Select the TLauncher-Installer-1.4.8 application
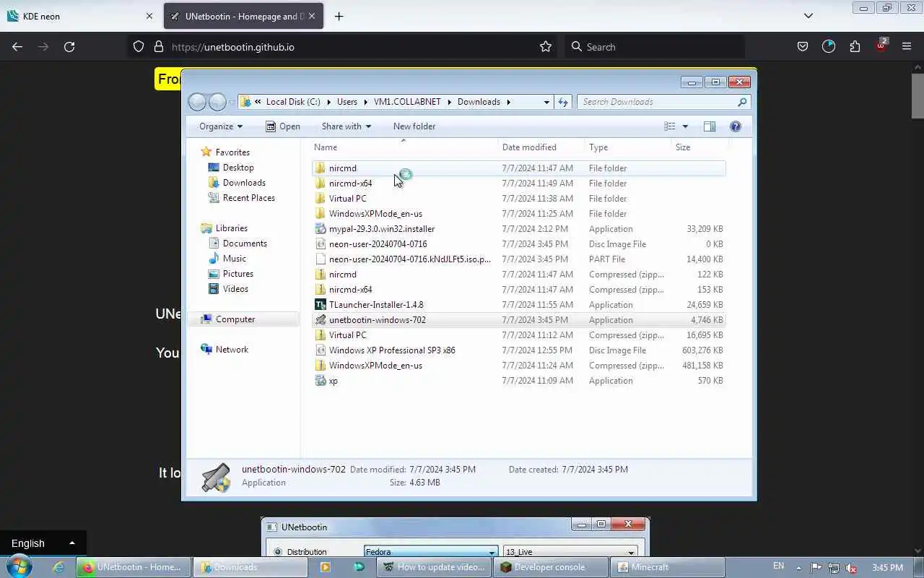The height and width of the screenshot is (578, 924). pos(518,305)
